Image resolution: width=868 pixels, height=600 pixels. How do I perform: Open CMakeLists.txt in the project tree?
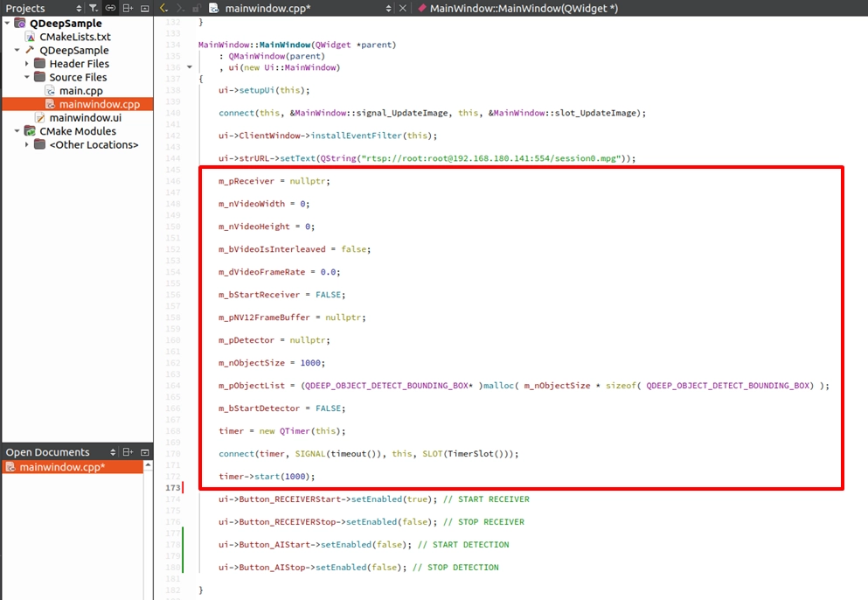(74, 37)
